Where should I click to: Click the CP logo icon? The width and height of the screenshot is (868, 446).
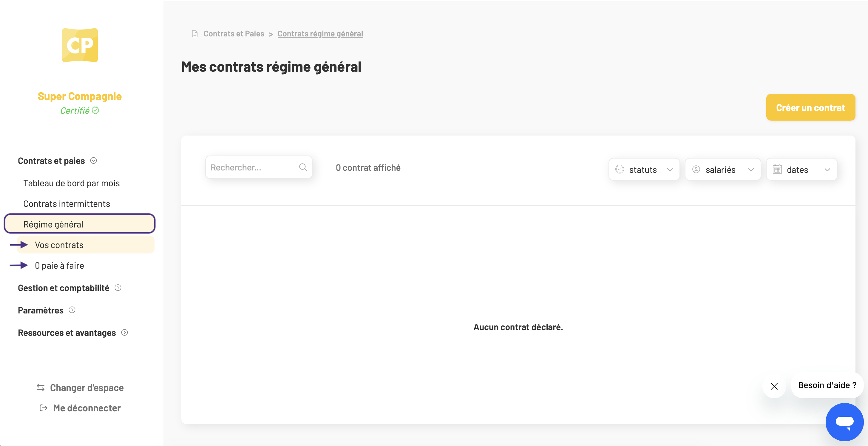(x=80, y=45)
